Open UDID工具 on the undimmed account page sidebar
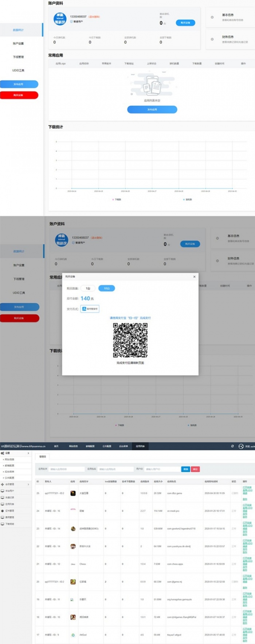 tap(18, 70)
